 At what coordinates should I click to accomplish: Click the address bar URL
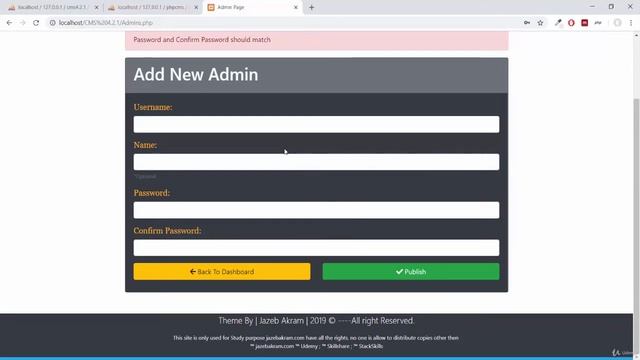(x=106, y=23)
